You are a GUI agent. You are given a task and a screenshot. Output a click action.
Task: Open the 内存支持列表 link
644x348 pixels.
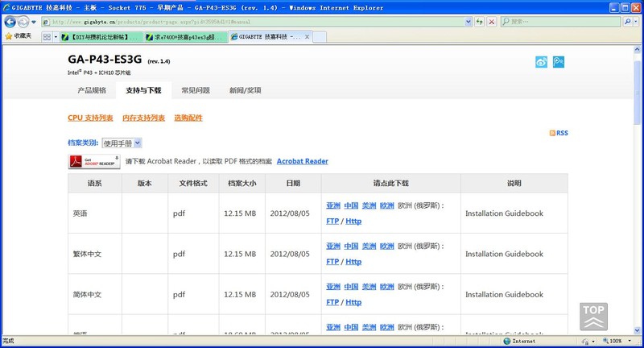[x=144, y=118]
